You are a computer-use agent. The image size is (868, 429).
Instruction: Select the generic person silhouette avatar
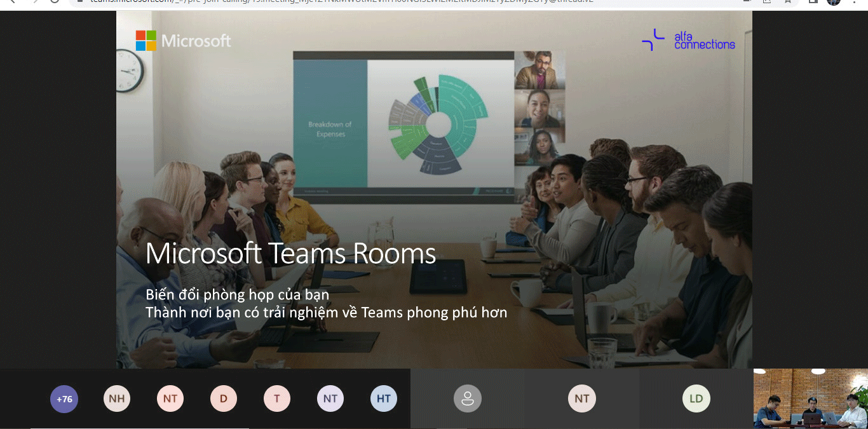[468, 399]
